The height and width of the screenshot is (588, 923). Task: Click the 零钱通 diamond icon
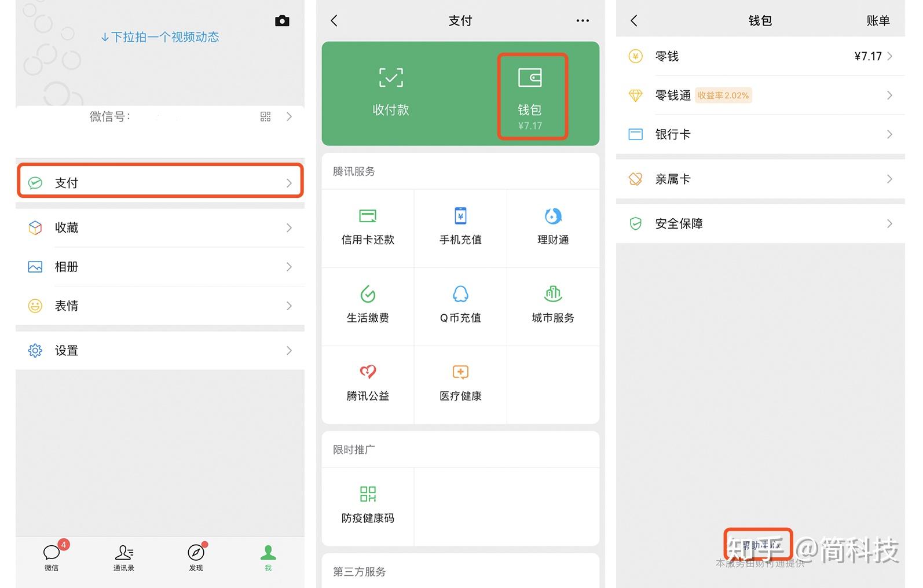coord(636,95)
